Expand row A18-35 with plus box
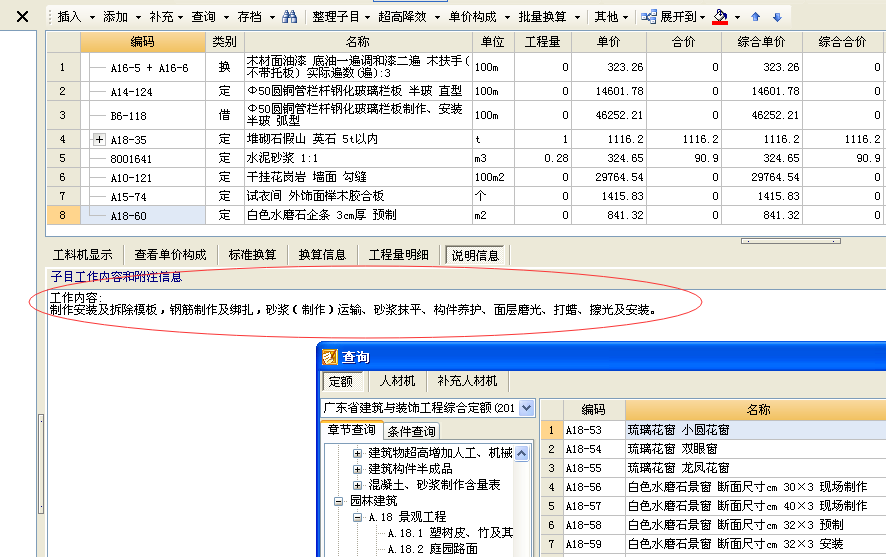886x557 pixels. [99, 139]
